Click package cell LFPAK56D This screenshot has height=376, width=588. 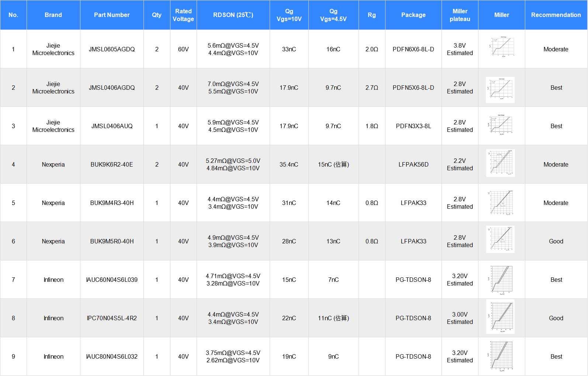(x=413, y=164)
